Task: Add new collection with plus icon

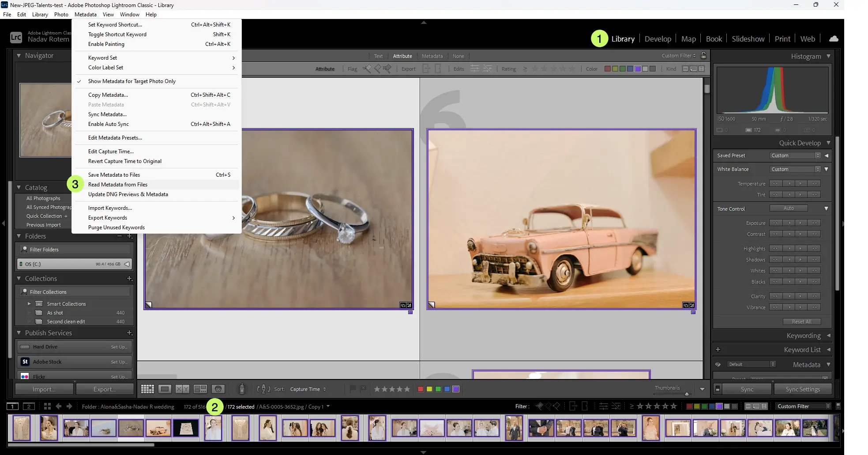Action: click(x=130, y=278)
